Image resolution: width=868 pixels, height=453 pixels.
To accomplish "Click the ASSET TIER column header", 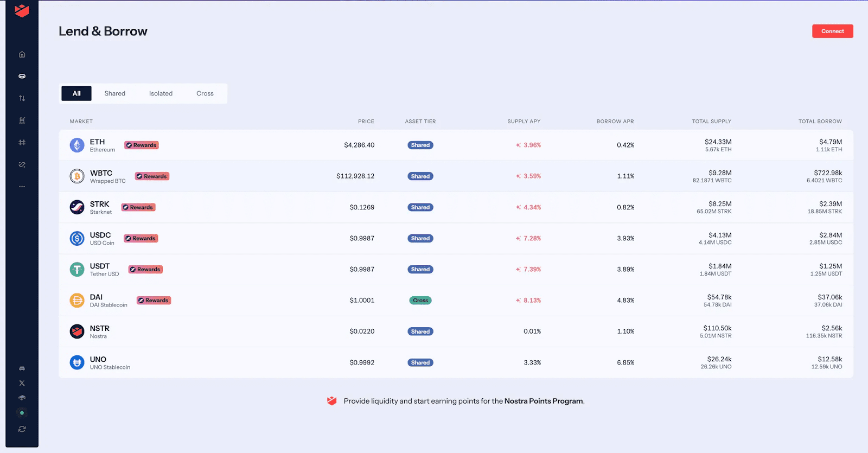I will (420, 122).
